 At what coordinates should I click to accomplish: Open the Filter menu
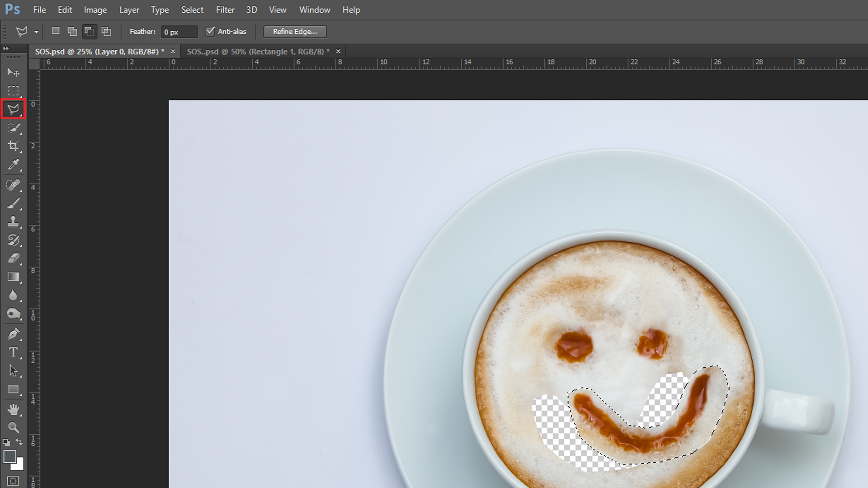225,9
